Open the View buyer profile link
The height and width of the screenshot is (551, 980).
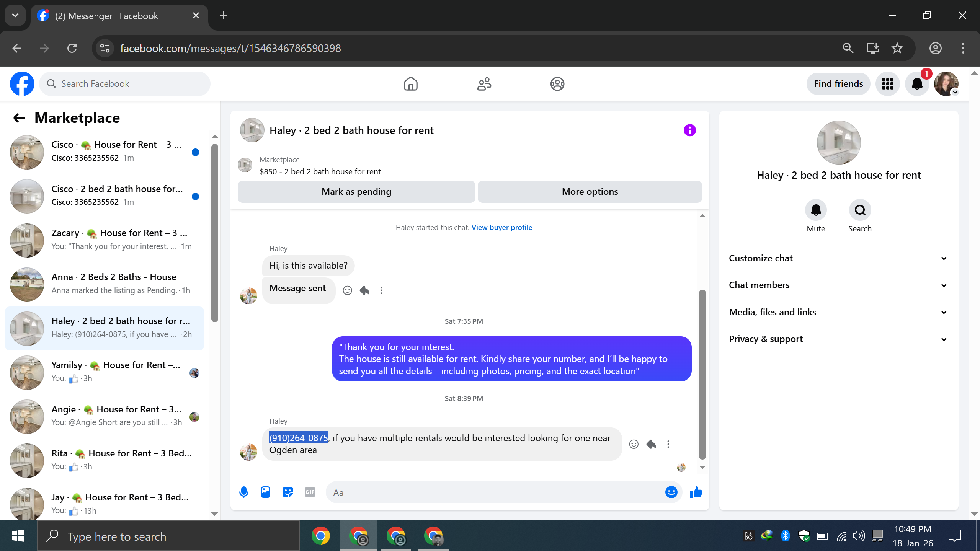pyautogui.click(x=501, y=227)
